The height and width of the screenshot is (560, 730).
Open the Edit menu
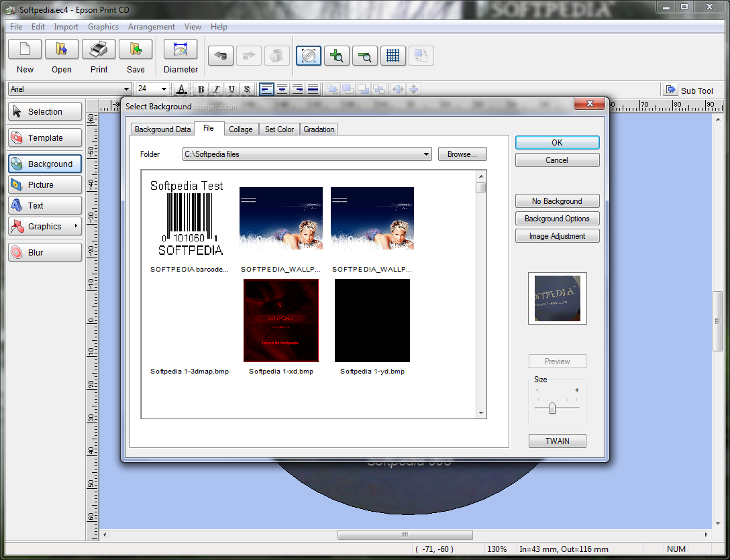38,27
